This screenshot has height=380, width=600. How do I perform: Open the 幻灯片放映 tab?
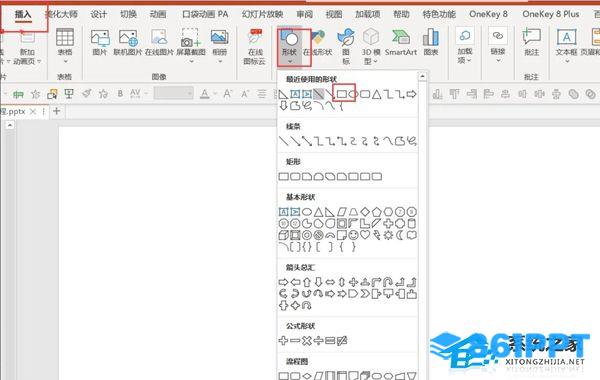262,15
